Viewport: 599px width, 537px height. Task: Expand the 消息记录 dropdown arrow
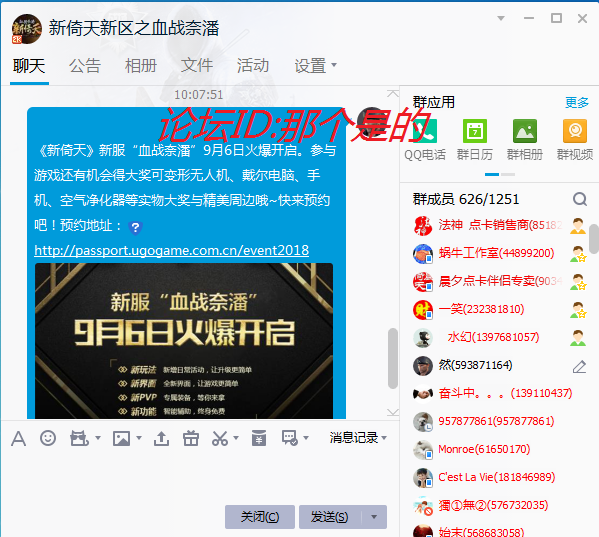(384, 438)
